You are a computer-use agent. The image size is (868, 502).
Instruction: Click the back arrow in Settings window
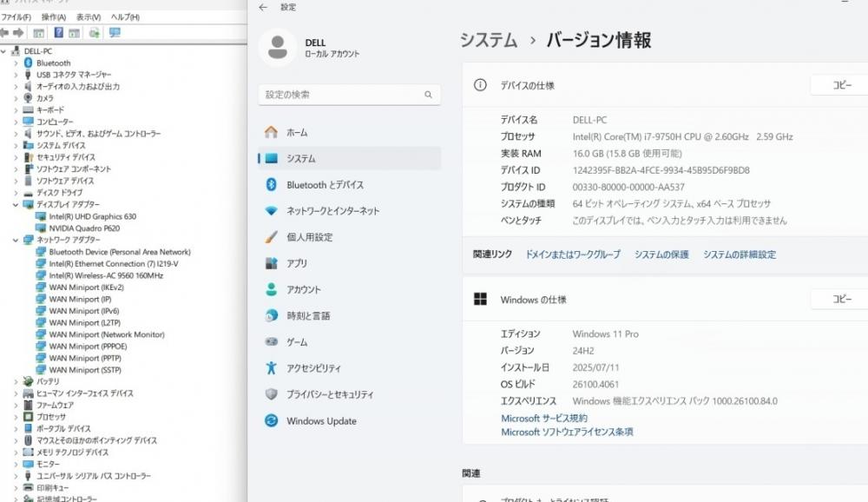(263, 7)
